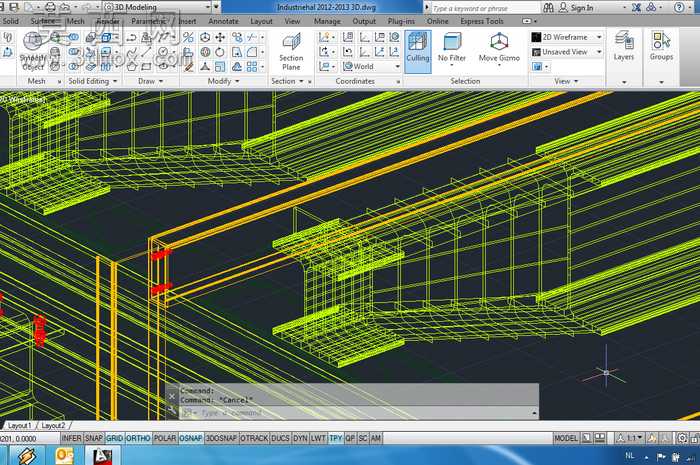Toggle the Culling selection button
700x465 pixels.
tap(418, 51)
